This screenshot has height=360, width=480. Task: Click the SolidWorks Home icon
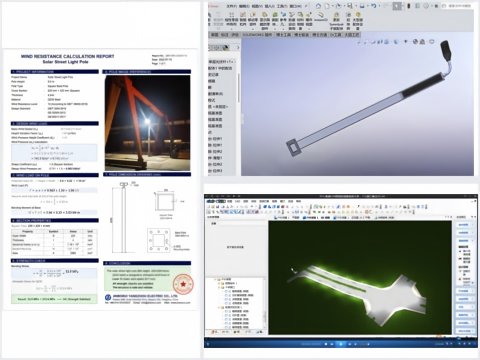318,6
